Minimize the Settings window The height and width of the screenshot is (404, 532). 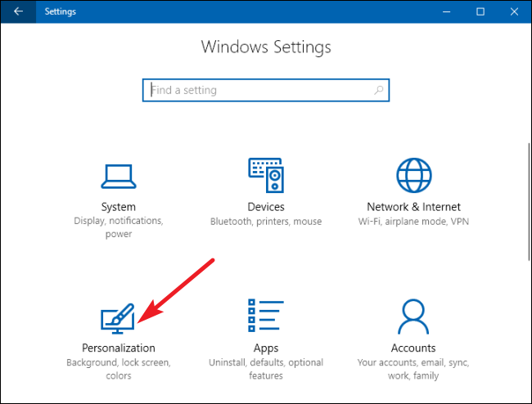coord(447,12)
